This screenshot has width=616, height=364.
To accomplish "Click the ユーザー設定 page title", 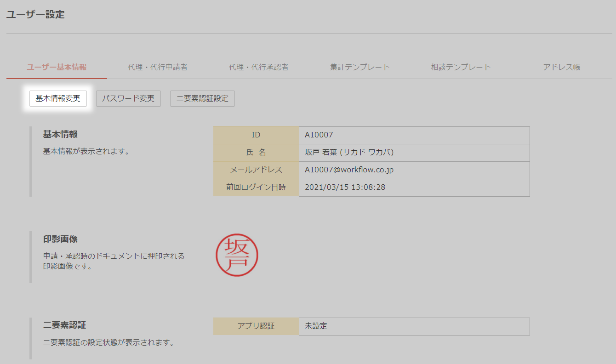I will pos(35,15).
